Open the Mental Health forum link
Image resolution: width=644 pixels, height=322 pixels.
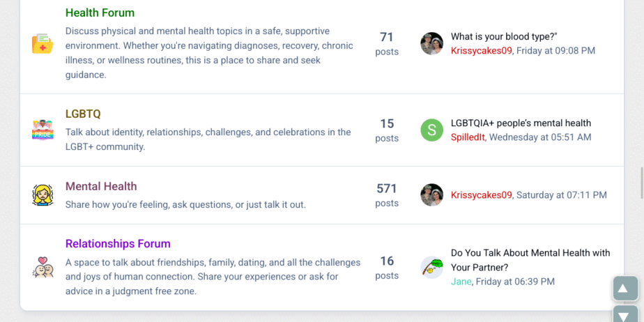pos(101,186)
